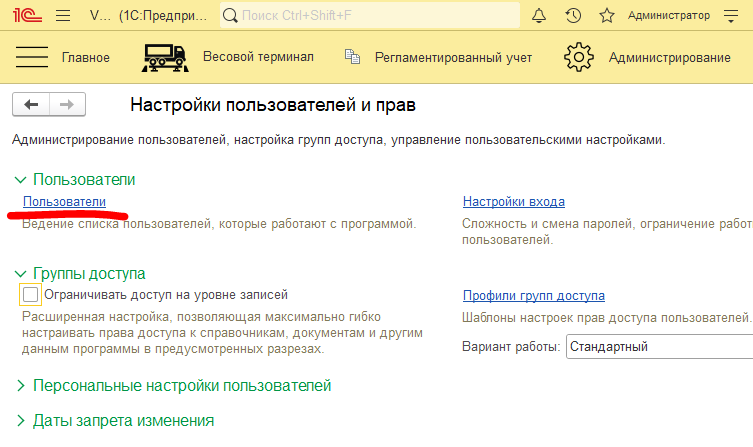Expand Персональные настройки пользователей section
The image size is (753, 447).
[20, 386]
